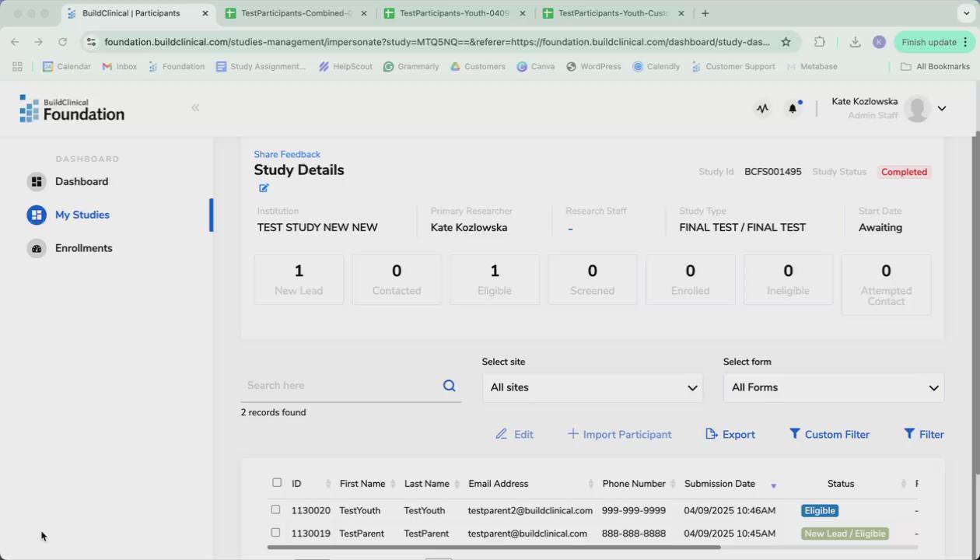Bookmark this page with the star icon
Viewport: 980px width, 560px height.
786,42
